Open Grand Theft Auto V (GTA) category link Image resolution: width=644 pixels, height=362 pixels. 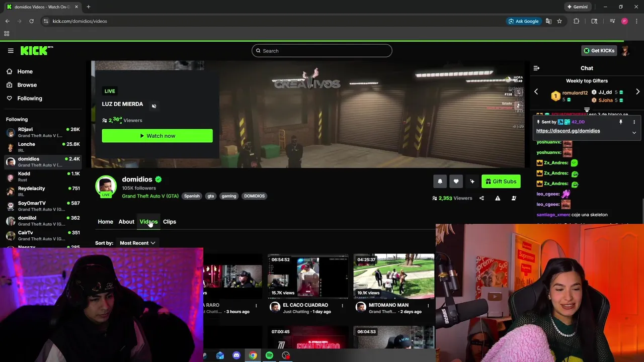[150, 196]
